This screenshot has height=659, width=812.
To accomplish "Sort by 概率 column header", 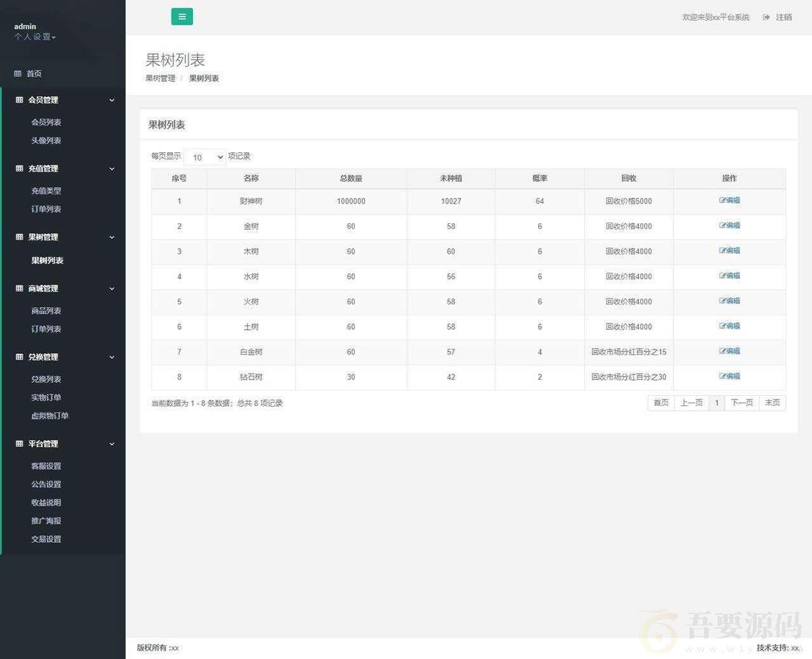I will pyautogui.click(x=540, y=179).
